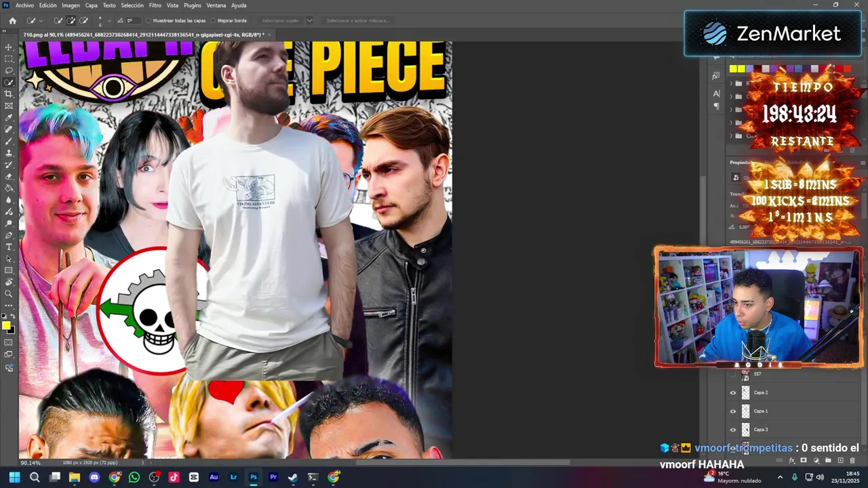Select the Rectangular Marquee tool
The image size is (868, 488).
pos(9,58)
